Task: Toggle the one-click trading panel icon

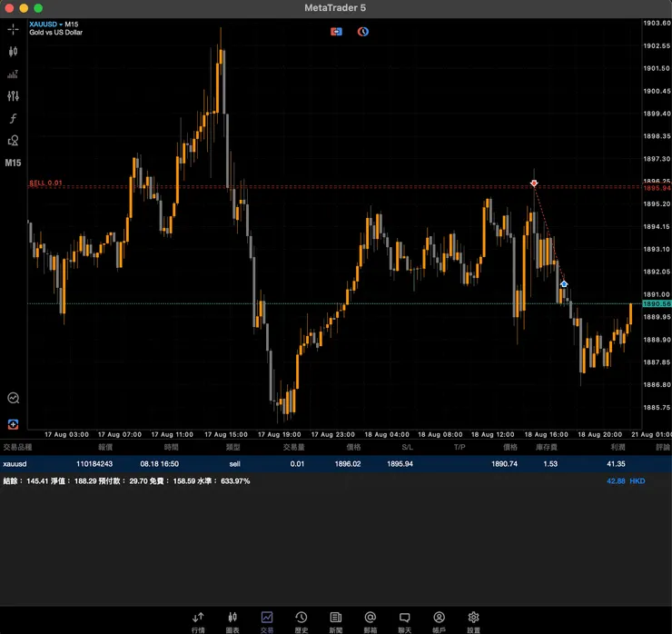Action: 336,31
